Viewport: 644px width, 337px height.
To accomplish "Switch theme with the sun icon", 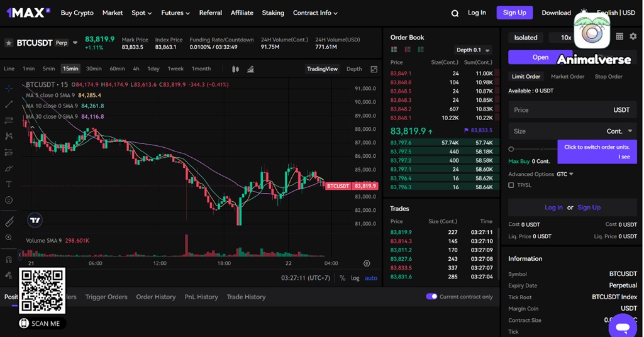I will tap(584, 11).
